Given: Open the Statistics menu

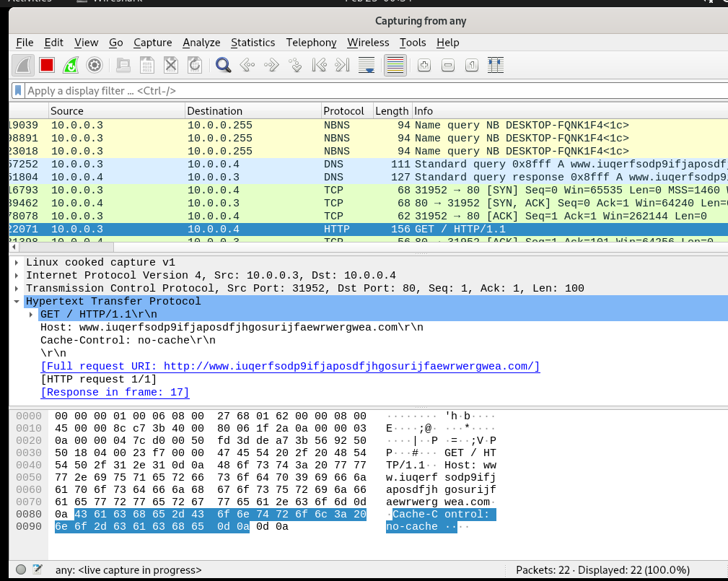Looking at the screenshot, I should point(253,43).
